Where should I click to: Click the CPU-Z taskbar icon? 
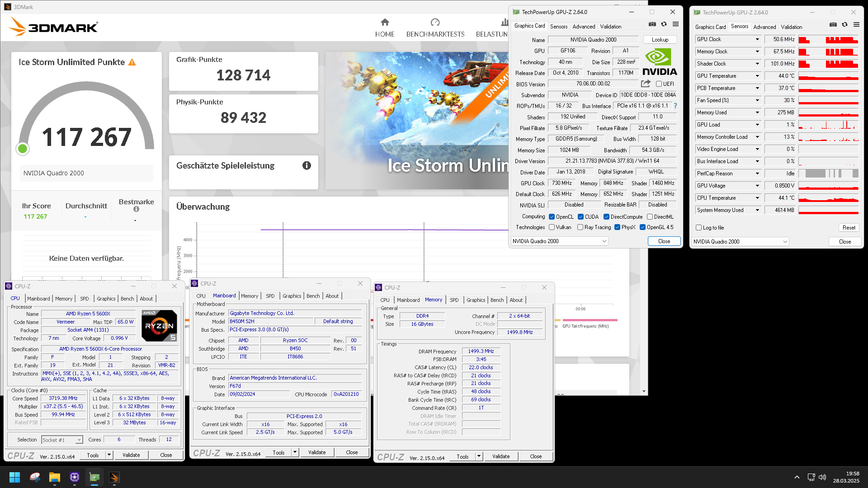click(75, 477)
